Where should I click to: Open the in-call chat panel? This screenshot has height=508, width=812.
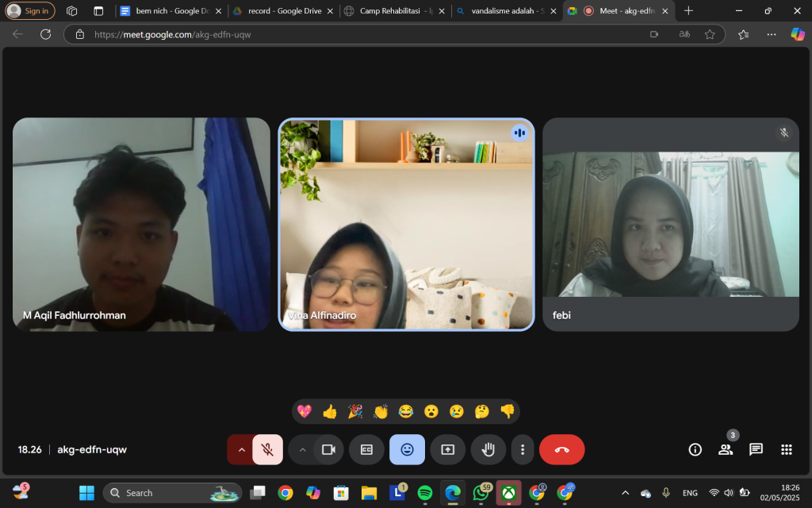[756, 449]
